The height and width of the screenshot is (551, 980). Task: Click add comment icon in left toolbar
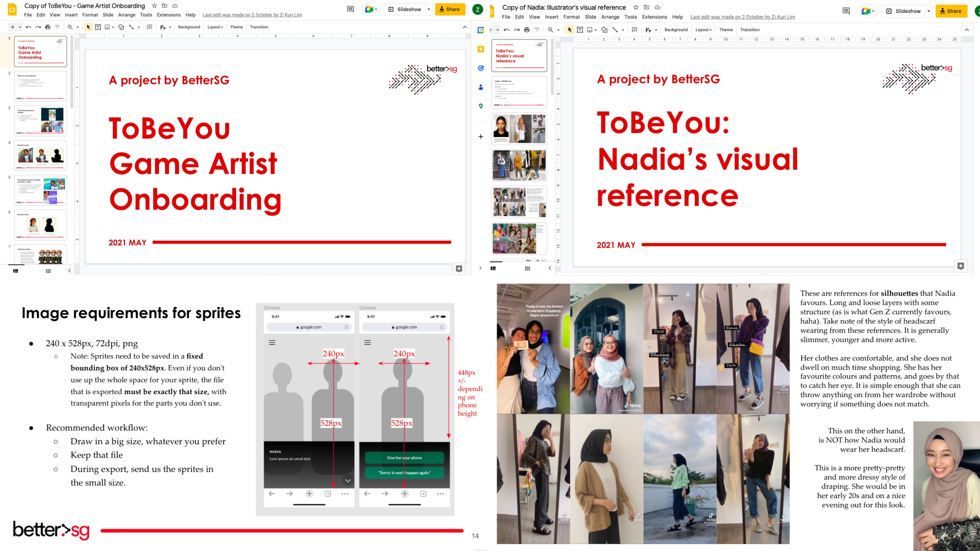click(149, 27)
